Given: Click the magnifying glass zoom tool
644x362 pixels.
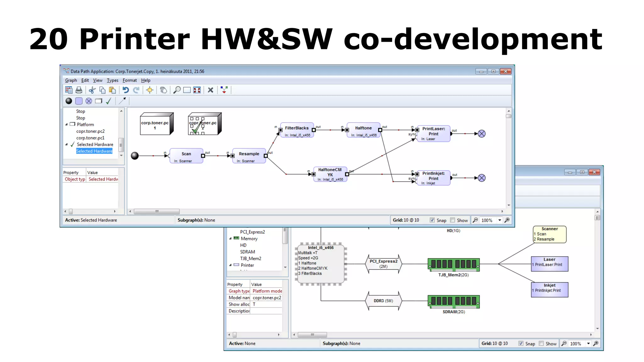Looking at the screenshot, I should (x=177, y=90).
